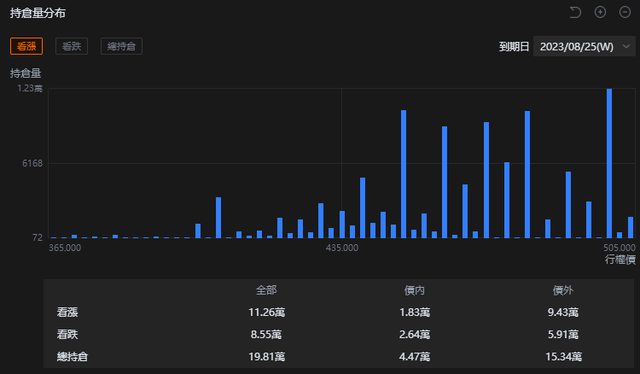Click the 全部 column header
Image resolution: width=640 pixels, height=374 pixels.
pos(266,290)
